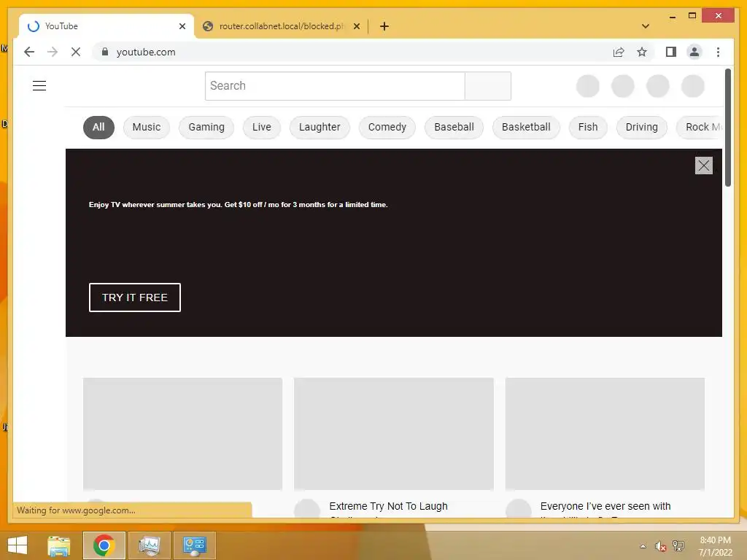The width and height of the screenshot is (747, 560).
Task: Select the Basketball filter chip
Action: click(526, 127)
